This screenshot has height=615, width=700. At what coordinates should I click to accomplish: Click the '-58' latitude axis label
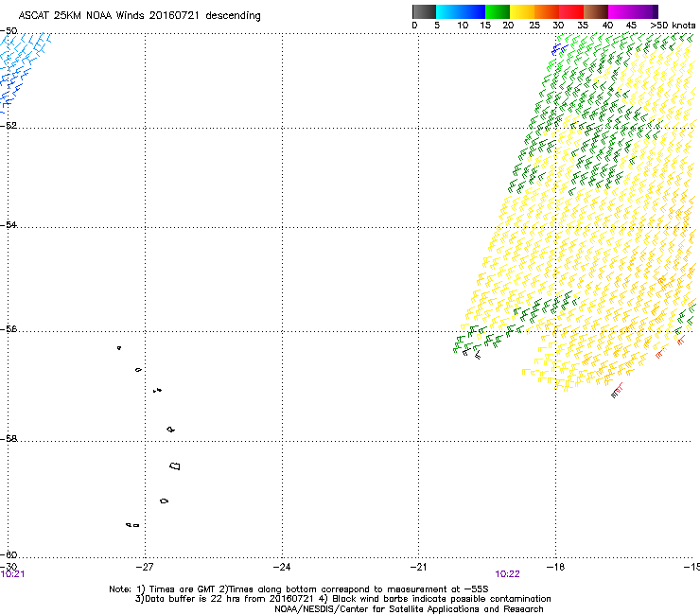coord(9,439)
